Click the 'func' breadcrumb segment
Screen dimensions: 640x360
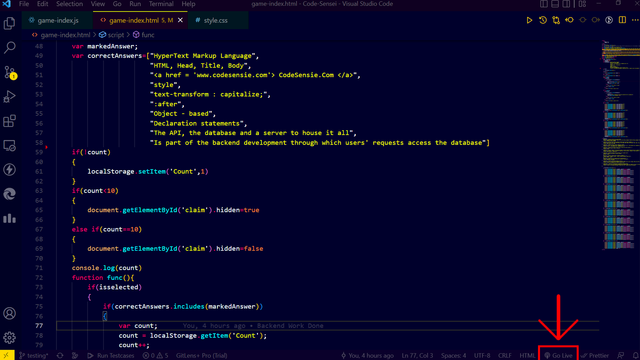pos(148,35)
